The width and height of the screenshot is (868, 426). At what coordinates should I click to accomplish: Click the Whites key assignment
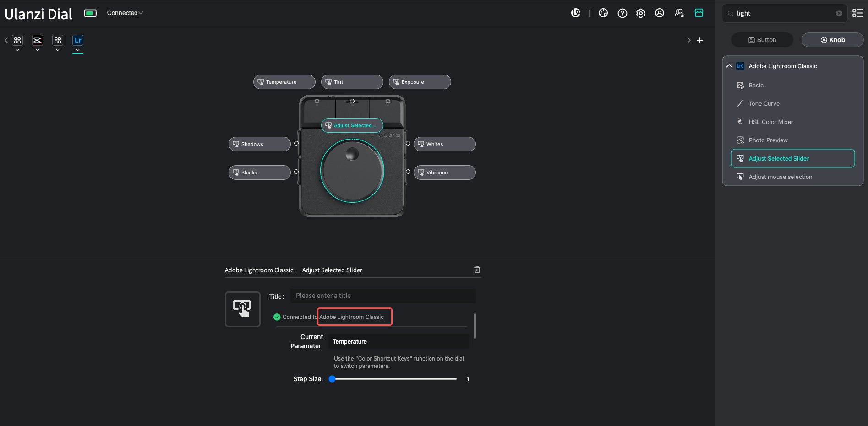(445, 144)
